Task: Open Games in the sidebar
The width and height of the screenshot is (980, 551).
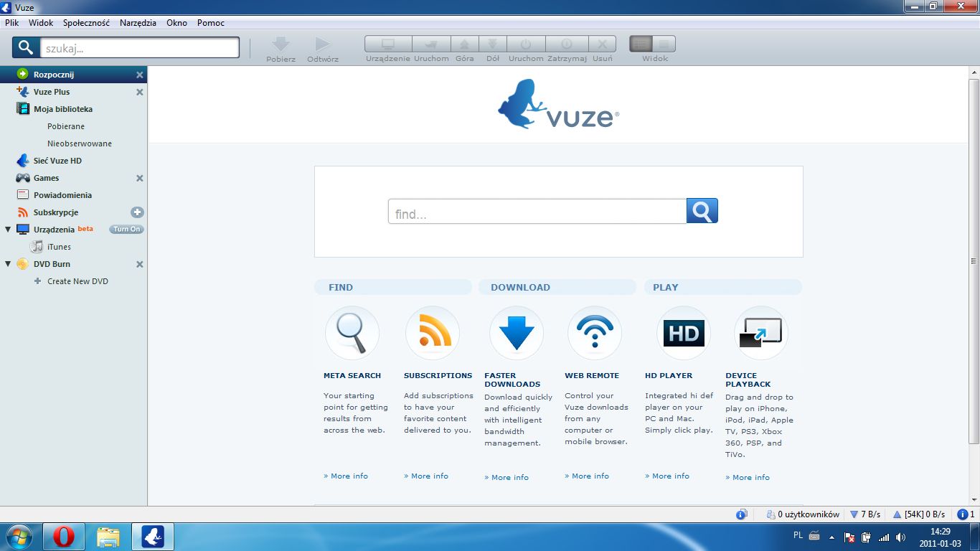Action: (x=46, y=178)
